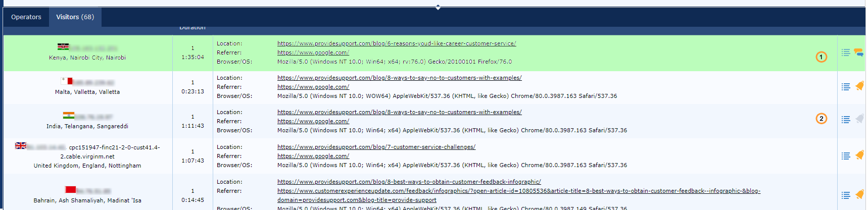Click the panel resize handle diamond at top
The image size is (868, 210).
[438, 7]
